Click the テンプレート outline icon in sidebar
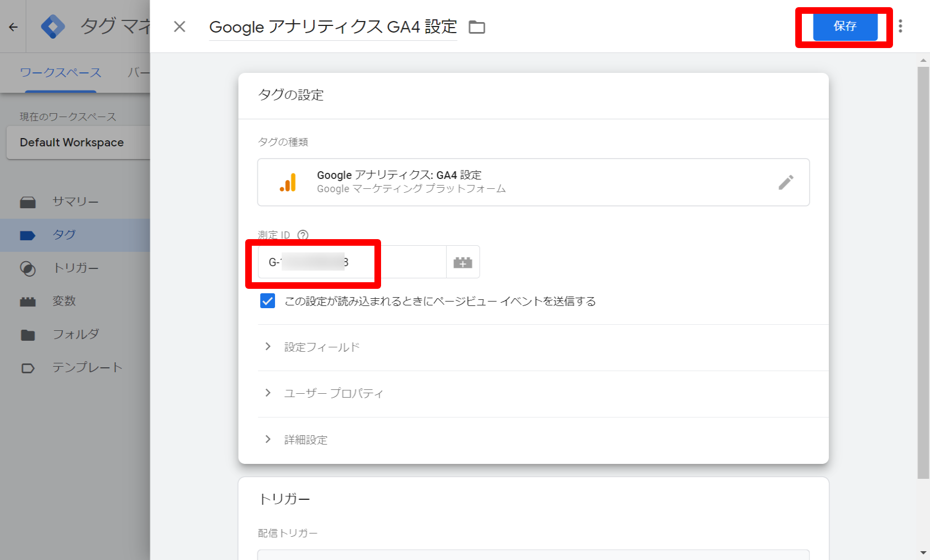The height and width of the screenshot is (560, 930). [28, 368]
